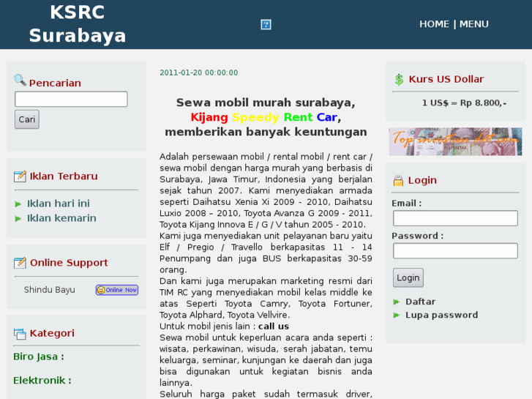
Task: Click the windows icon beside Kategori
Action: tap(20, 334)
